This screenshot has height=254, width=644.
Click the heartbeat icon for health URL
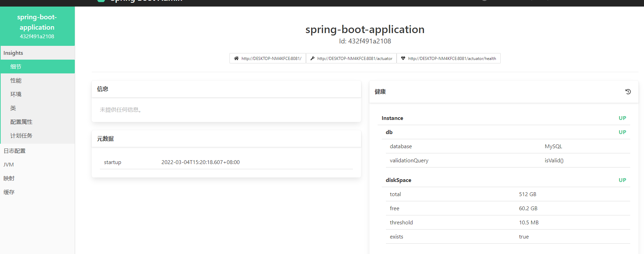[x=403, y=58]
